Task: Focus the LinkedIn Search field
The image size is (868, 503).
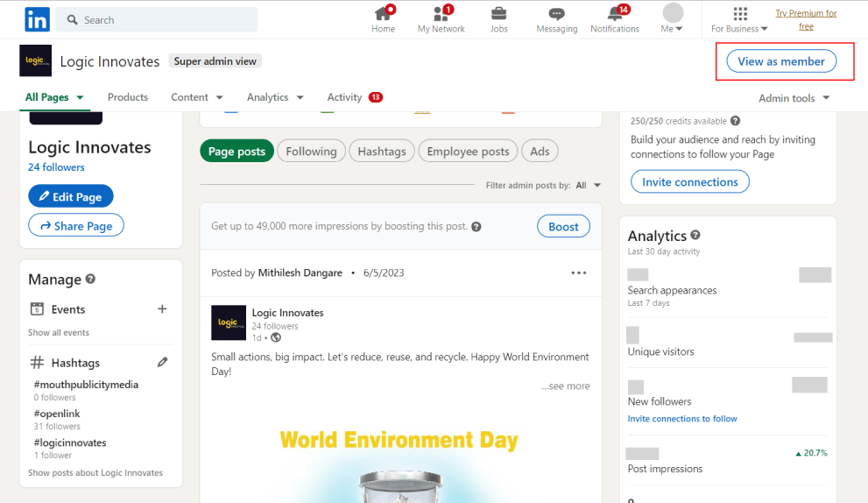Action: point(157,20)
